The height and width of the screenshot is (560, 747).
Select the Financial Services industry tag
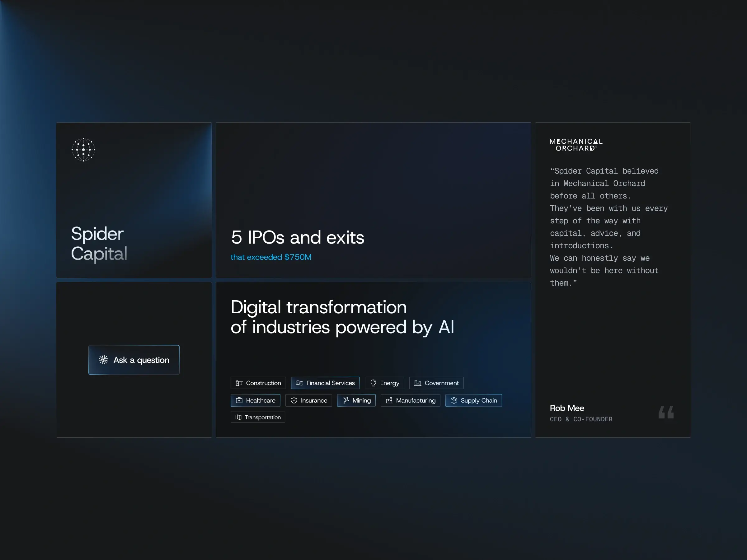point(325,383)
